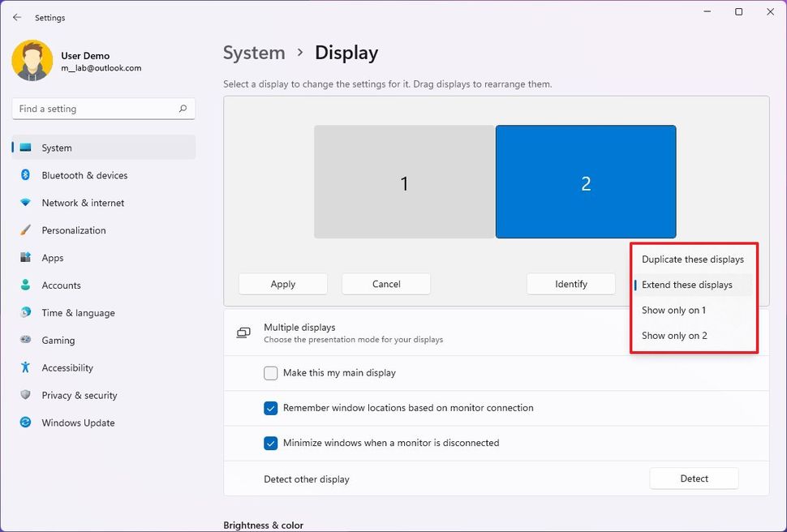Viewport: 787px width, 532px height.
Task: Select Duplicate these displays option
Action: click(x=694, y=259)
